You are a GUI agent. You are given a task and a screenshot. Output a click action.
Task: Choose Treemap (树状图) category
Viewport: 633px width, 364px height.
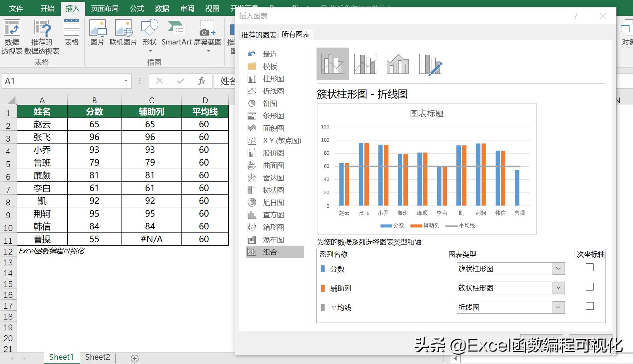pyautogui.click(x=275, y=190)
